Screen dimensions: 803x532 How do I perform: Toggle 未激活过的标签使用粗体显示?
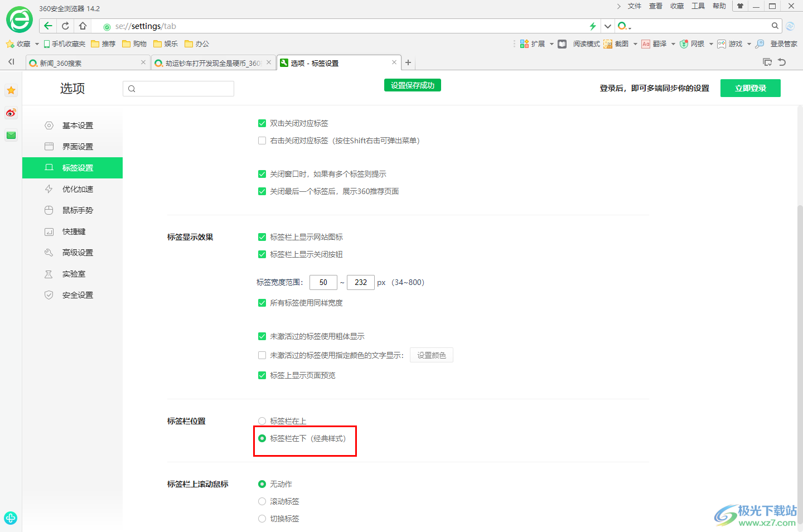coord(262,336)
